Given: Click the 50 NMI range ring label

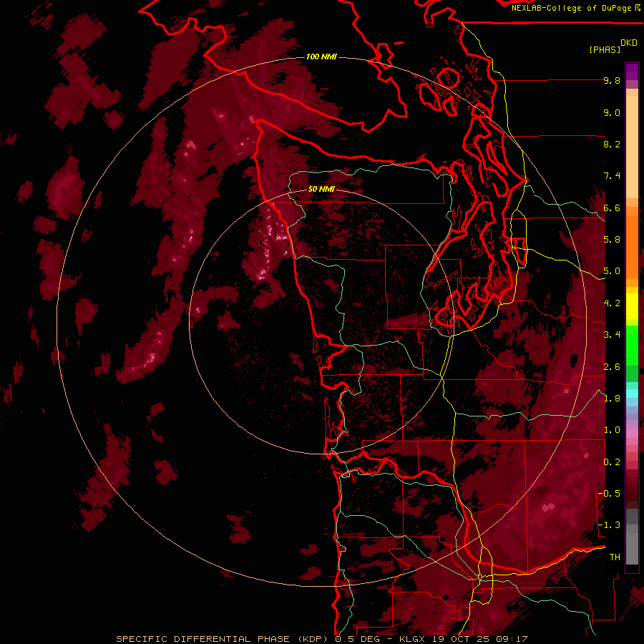Looking at the screenshot, I should point(321,190).
